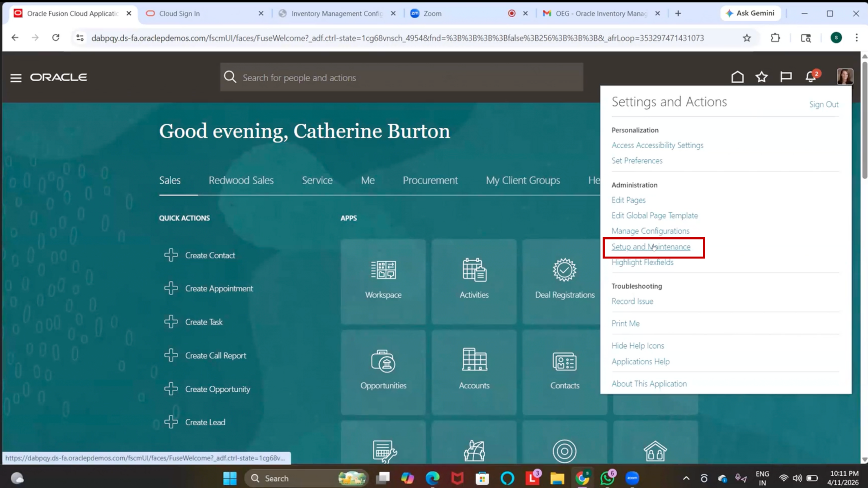Show hidden system tray icons

tap(686, 478)
